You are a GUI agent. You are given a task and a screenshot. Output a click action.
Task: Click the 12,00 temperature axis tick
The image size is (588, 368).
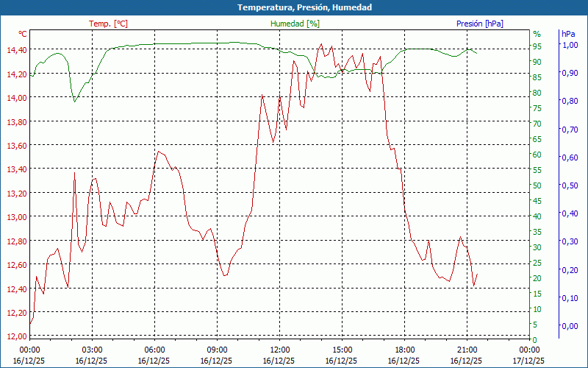tap(16, 336)
